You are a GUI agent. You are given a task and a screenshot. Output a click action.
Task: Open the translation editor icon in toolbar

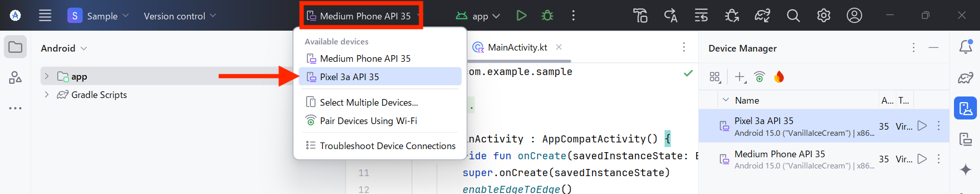pos(671,16)
